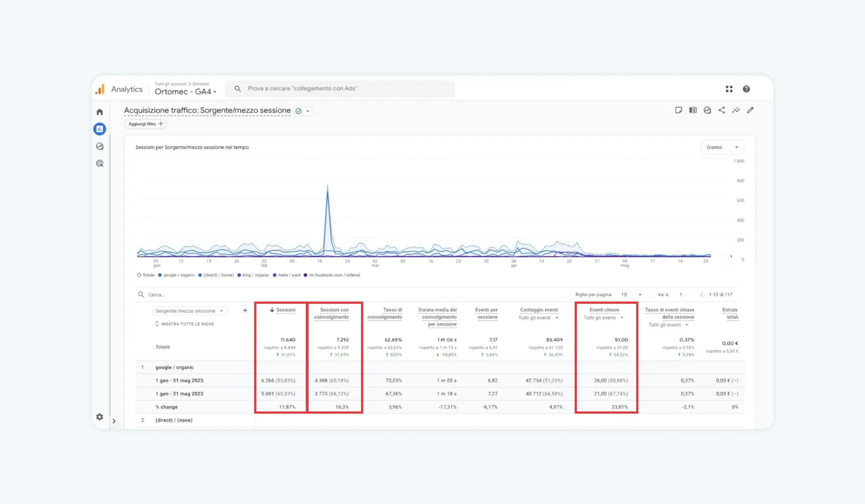This screenshot has height=504, width=865.
Task: Toggle the lm.facebook.com / referral legend entry
Action: (331, 275)
